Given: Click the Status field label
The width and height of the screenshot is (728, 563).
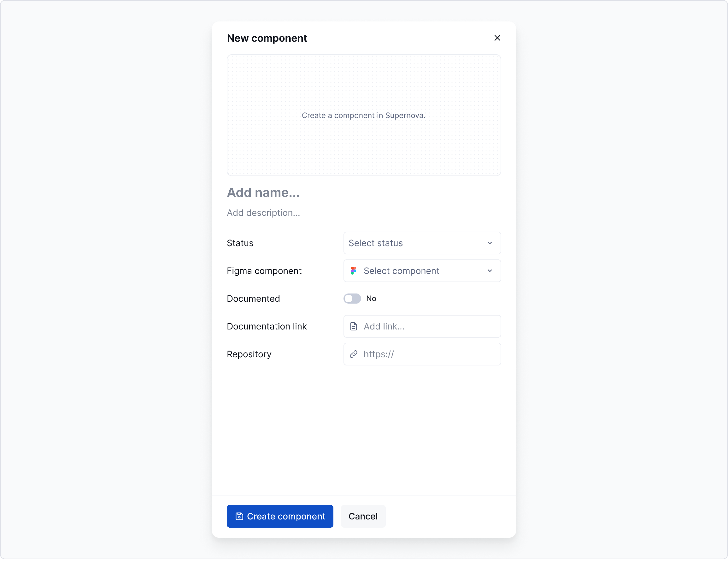Looking at the screenshot, I should click(240, 243).
